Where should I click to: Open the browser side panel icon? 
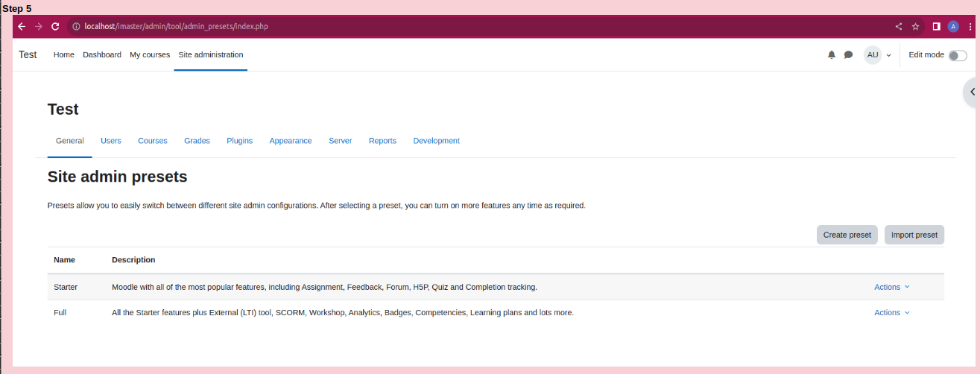[936, 26]
